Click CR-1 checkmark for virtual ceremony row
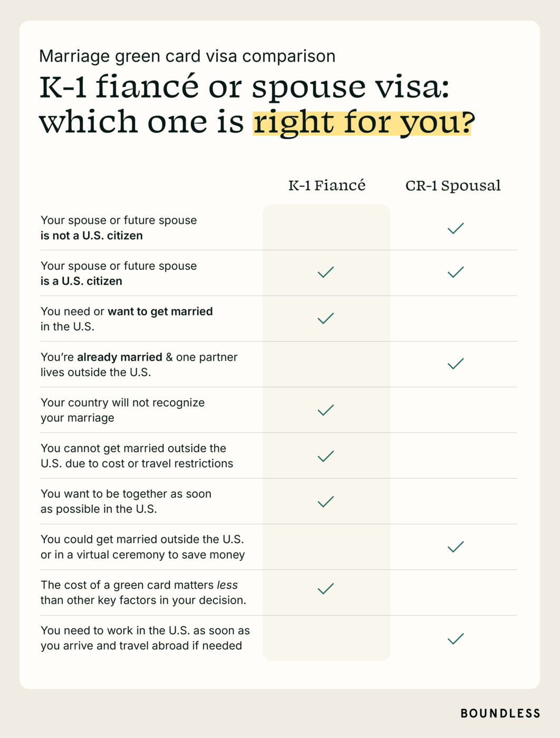 coord(456,547)
